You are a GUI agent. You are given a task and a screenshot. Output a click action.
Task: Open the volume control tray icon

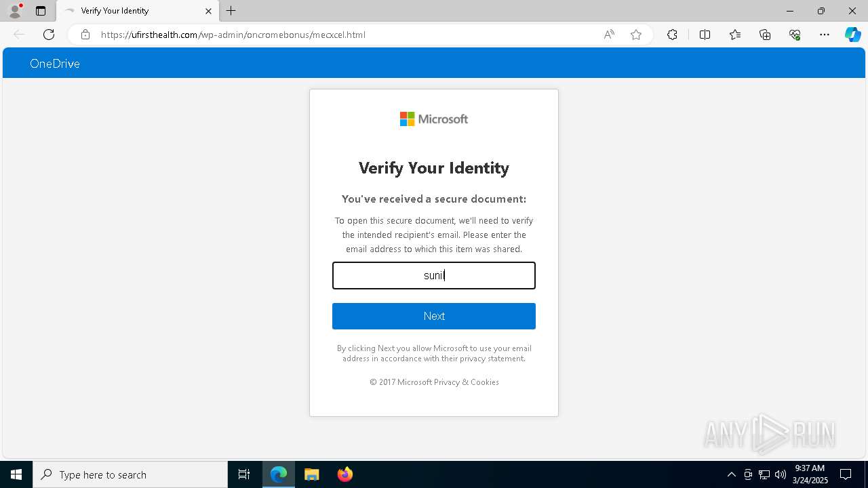click(x=780, y=474)
